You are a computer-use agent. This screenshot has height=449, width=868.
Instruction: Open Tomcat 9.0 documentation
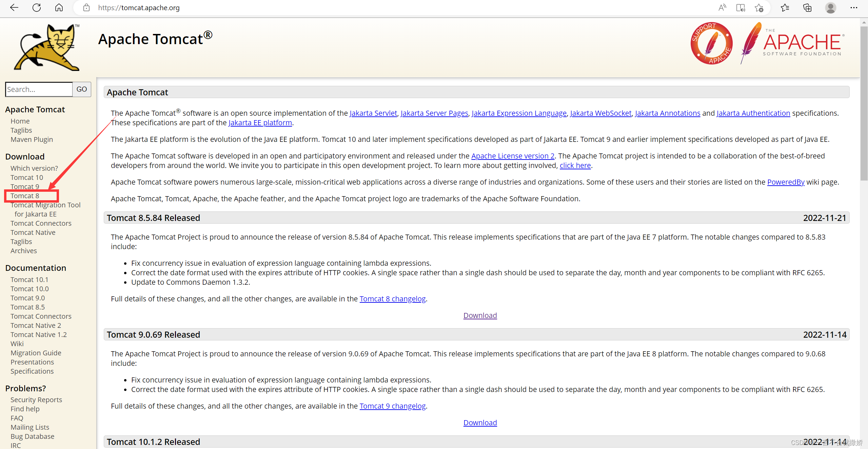pos(27,298)
